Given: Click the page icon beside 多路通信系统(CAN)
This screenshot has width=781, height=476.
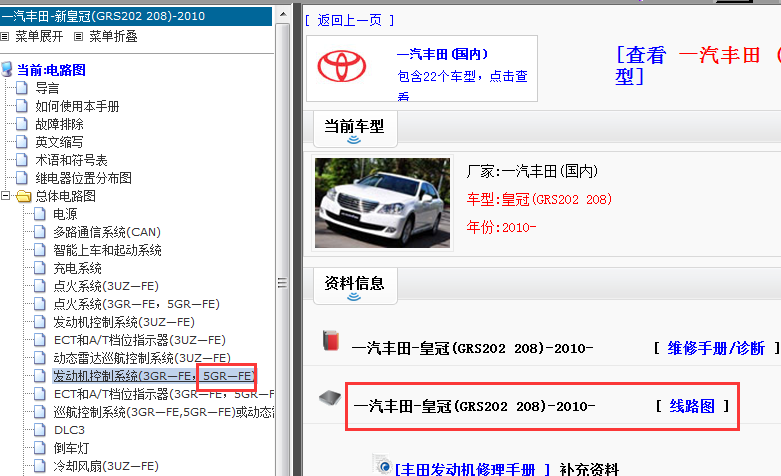Looking at the screenshot, I should coord(39,232).
